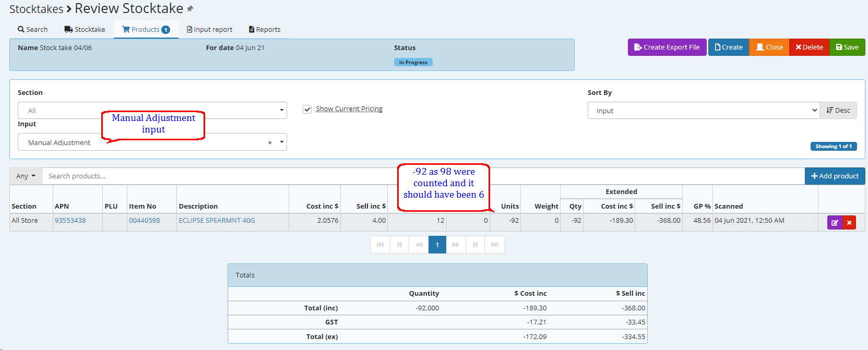Save the stocktake
The width and height of the screenshot is (868, 350).
click(847, 47)
